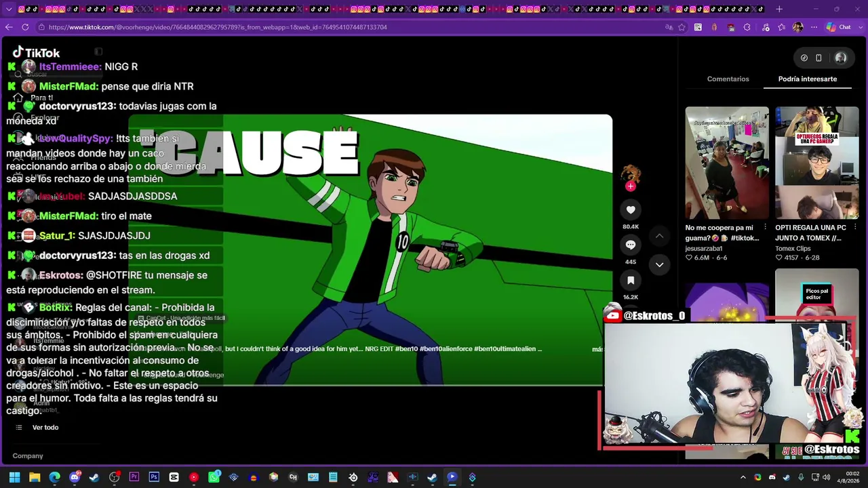
Task: Open the TikTok profile avatar in the page header
Action: pyautogui.click(x=841, y=58)
